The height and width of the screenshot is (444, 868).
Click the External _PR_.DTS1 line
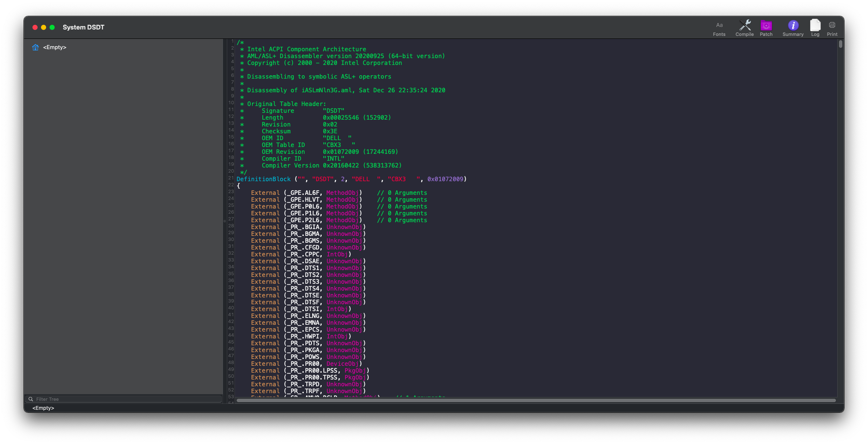[x=308, y=268]
